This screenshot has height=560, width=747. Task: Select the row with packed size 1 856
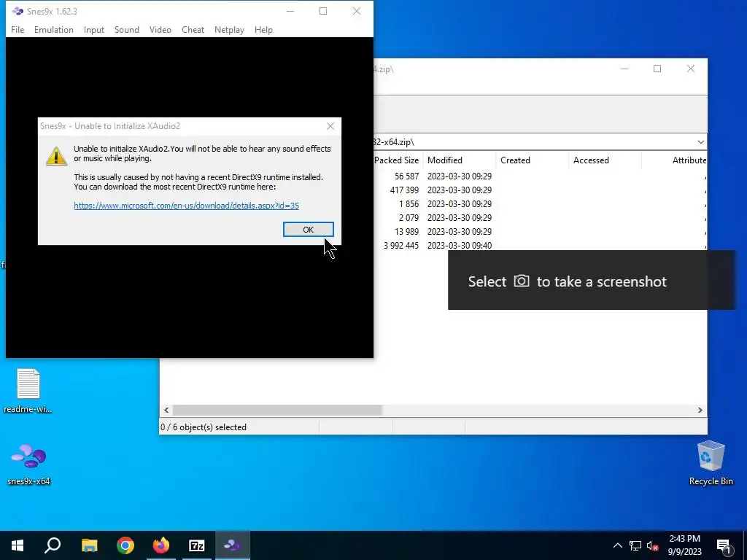click(x=541, y=204)
